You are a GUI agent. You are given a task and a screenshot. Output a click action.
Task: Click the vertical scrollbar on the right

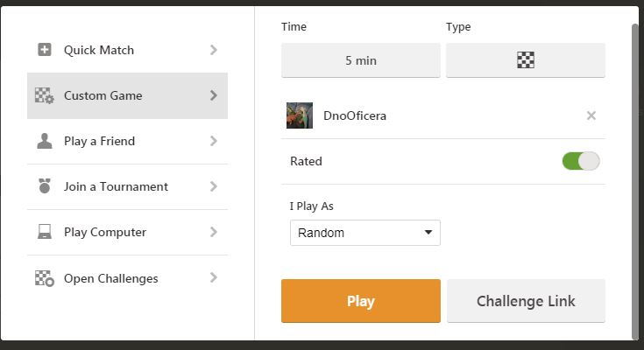tap(635, 175)
